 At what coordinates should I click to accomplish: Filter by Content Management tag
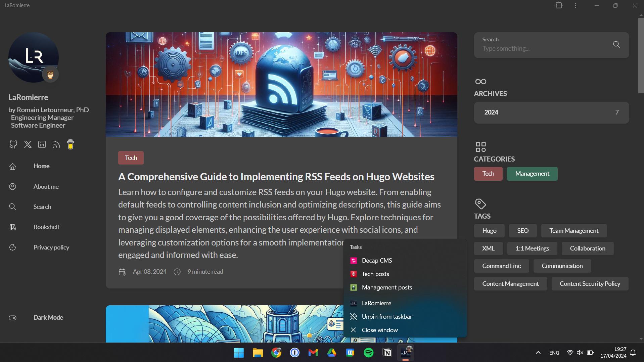510,284
